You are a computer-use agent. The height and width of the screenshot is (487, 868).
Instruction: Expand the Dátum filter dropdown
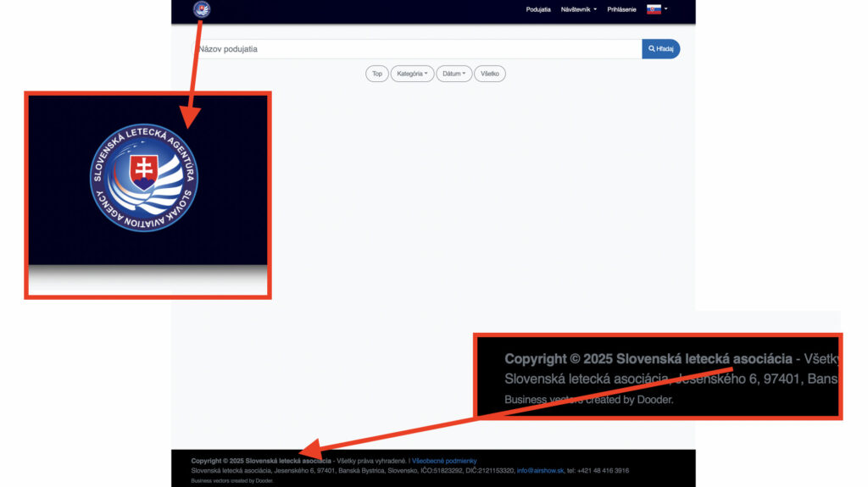click(453, 74)
